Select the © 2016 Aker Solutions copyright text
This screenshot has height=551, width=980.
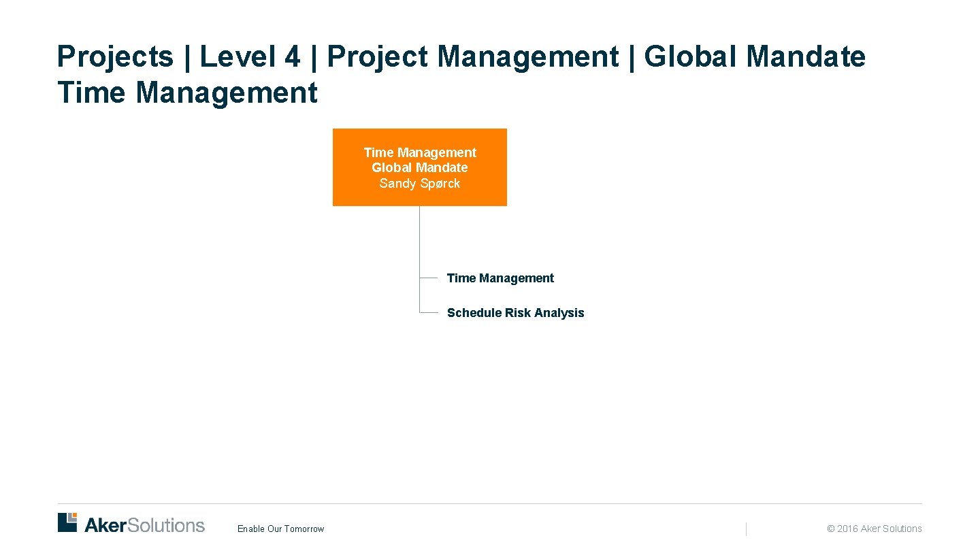(874, 529)
